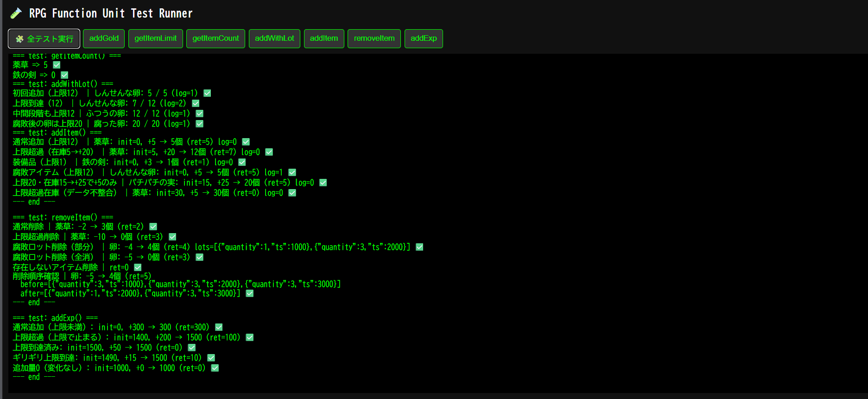Click checkmark on 上限到達 (12) しんせんな卵 line
This screenshot has width=868, height=399.
(x=196, y=103)
